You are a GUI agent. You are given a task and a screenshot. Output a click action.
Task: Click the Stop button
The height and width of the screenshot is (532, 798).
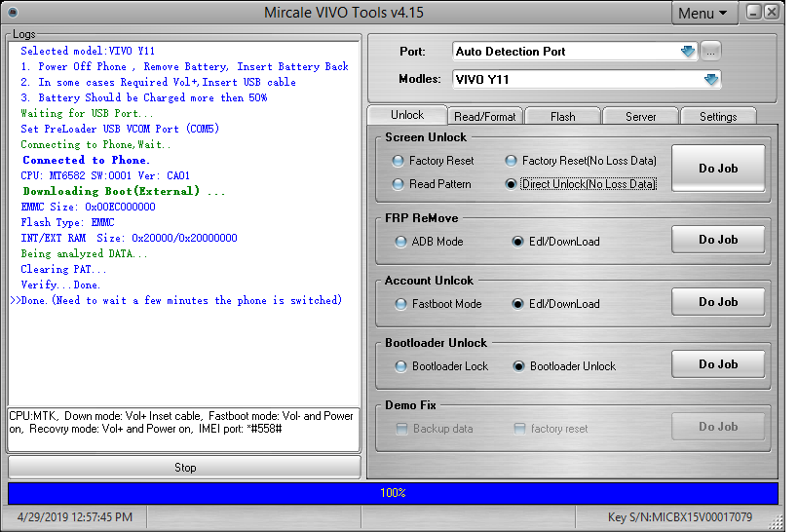185,468
